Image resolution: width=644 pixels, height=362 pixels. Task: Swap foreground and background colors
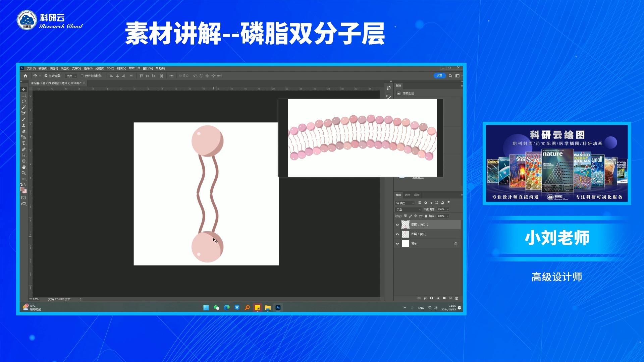(25, 185)
